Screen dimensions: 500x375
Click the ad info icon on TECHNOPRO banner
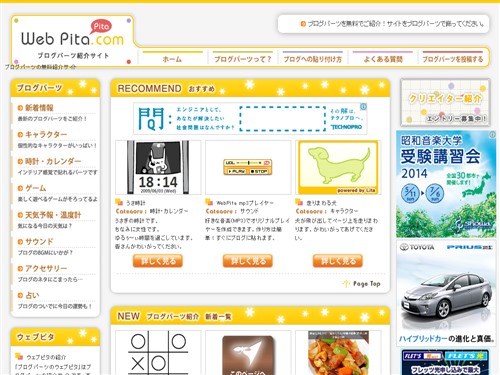[x=363, y=107]
